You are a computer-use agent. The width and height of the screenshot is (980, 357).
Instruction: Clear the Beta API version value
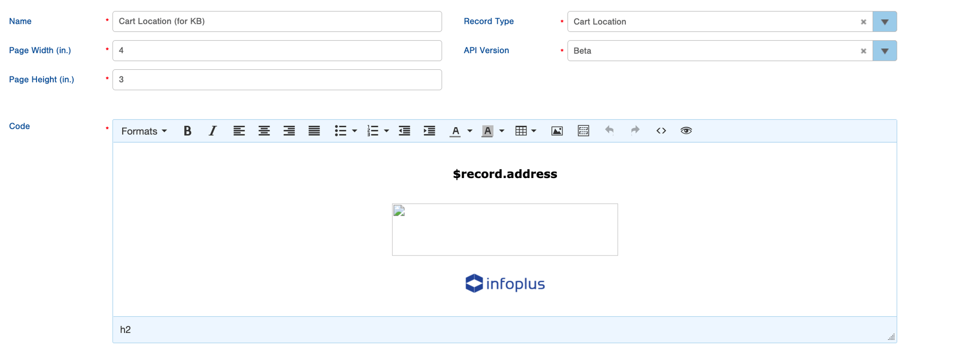pyautogui.click(x=864, y=51)
